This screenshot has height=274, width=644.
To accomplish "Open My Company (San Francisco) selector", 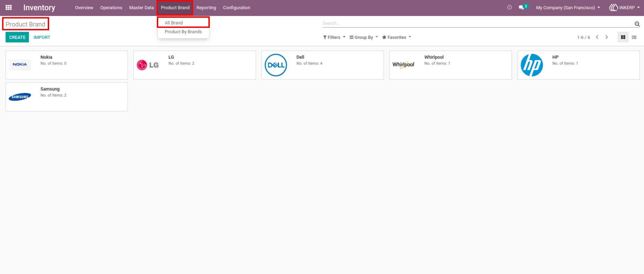I will (x=568, y=7).
